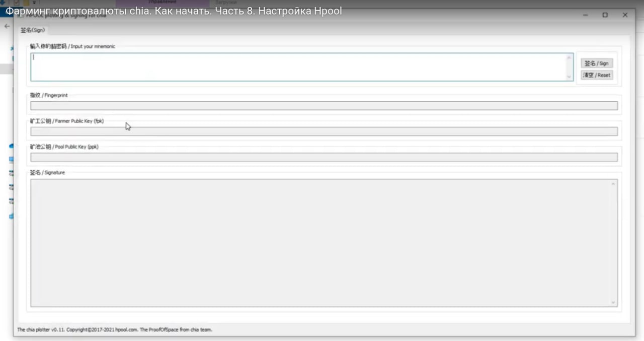This screenshot has width=644, height=341.
Task: Click the Fingerprint output field
Action: tap(324, 106)
